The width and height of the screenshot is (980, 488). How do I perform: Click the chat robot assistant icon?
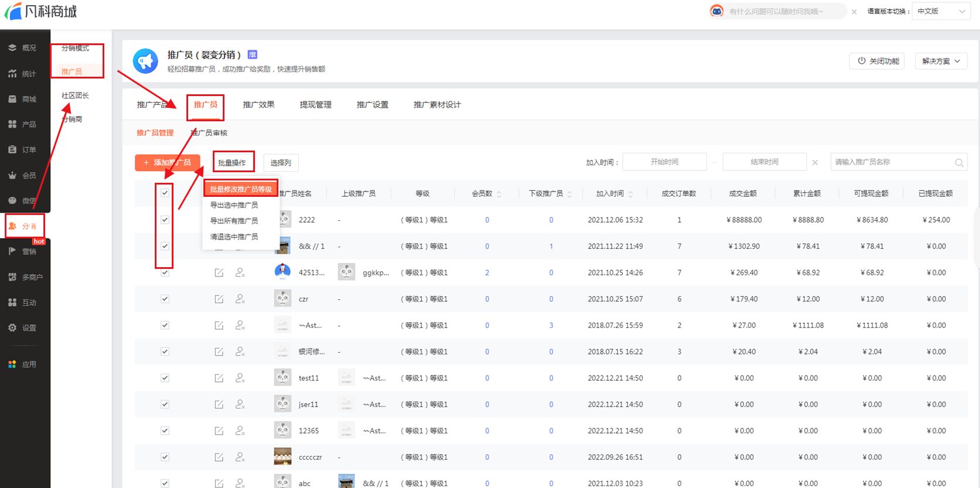(x=716, y=11)
